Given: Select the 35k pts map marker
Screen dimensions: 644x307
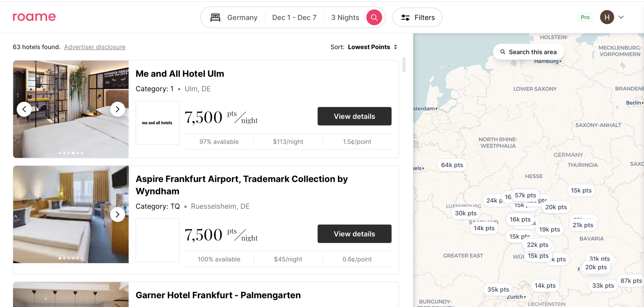Looking at the screenshot, I should pyautogui.click(x=498, y=289).
